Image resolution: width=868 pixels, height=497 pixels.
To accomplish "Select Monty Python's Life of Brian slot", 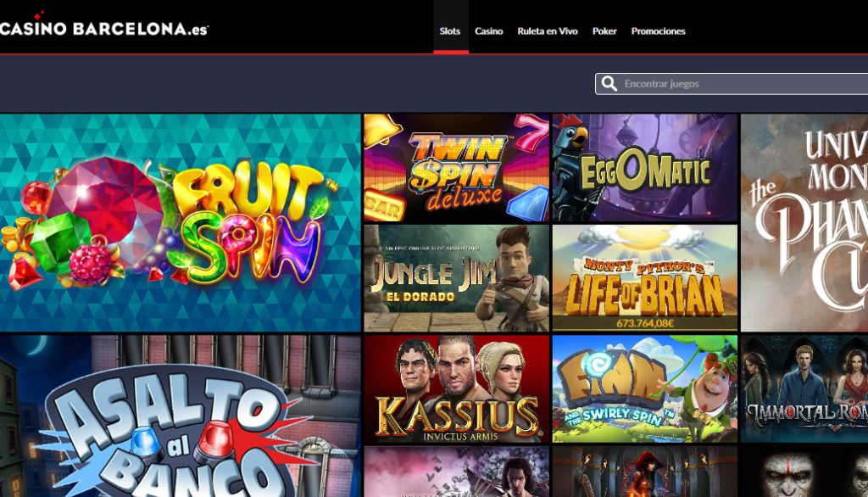I will point(645,278).
